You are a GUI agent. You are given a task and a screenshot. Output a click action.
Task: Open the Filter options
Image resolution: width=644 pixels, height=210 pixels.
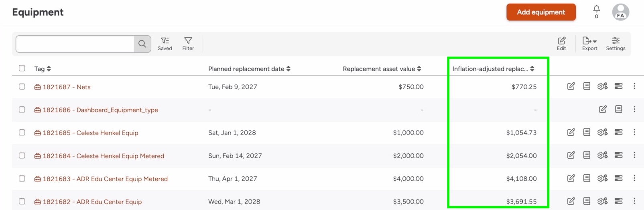click(188, 44)
